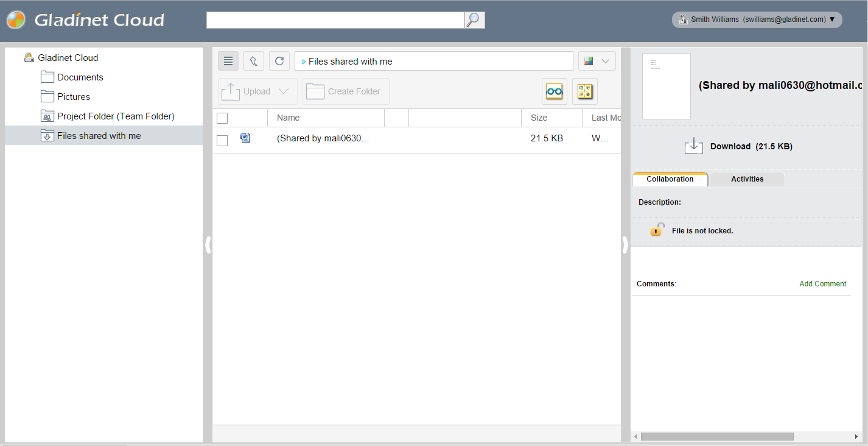Click the Gladinet Cloud logo icon
868x446 pixels.
click(x=16, y=20)
